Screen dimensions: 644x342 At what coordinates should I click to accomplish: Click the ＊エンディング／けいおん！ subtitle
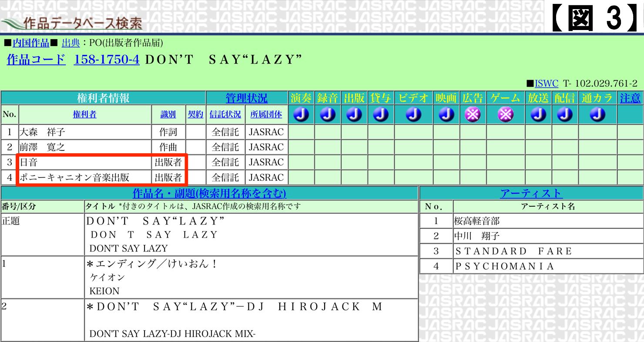(x=152, y=264)
